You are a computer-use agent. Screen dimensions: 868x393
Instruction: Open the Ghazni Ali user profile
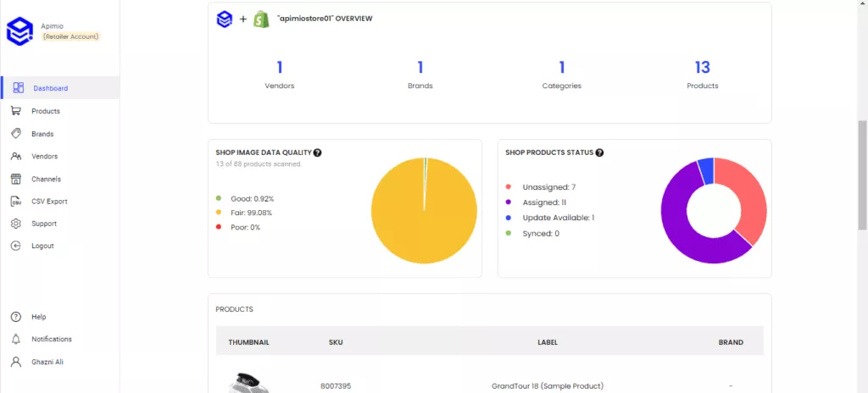coord(47,362)
